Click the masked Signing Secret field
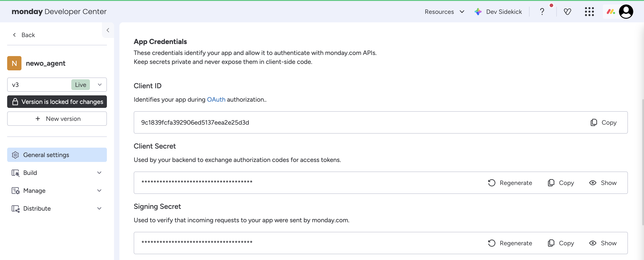The width and height of the screenshot is (644, 260). (381, 243)
